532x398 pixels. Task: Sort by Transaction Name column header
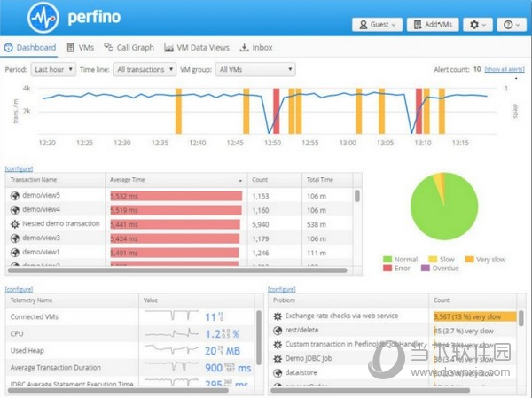[55, 180]
